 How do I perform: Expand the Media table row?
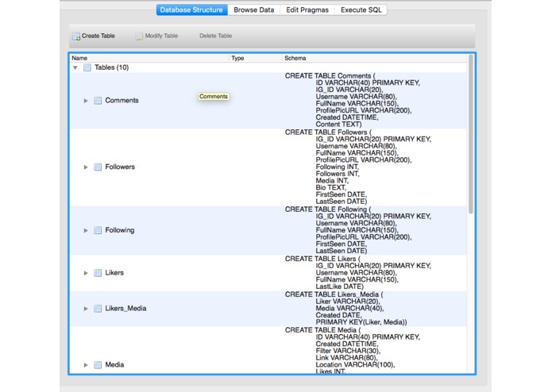tap(86, 365)
